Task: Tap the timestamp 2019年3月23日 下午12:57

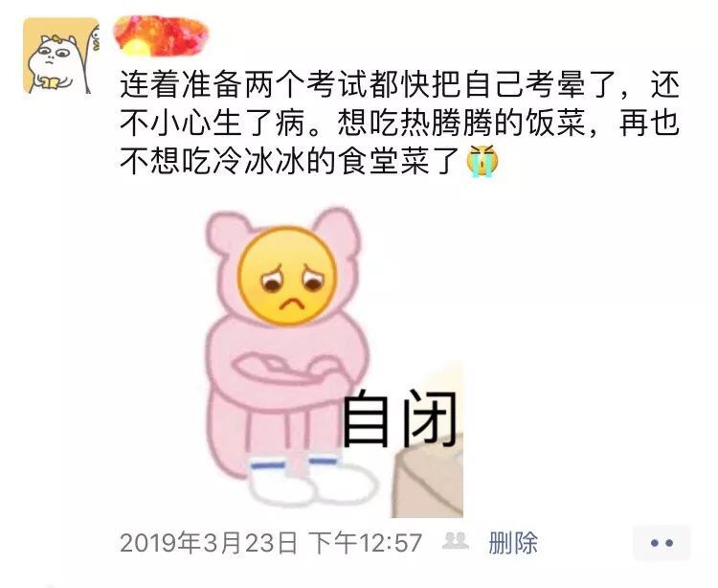Action: tap(271, 543)
